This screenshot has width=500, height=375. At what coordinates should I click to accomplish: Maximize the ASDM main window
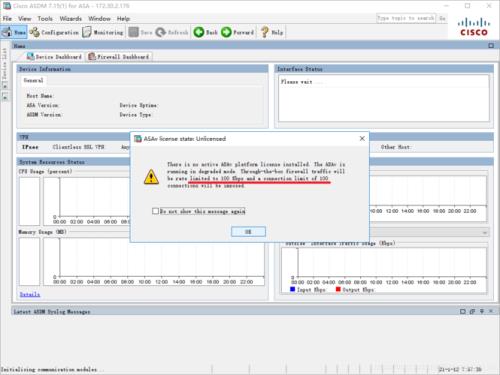click(467, 6)
